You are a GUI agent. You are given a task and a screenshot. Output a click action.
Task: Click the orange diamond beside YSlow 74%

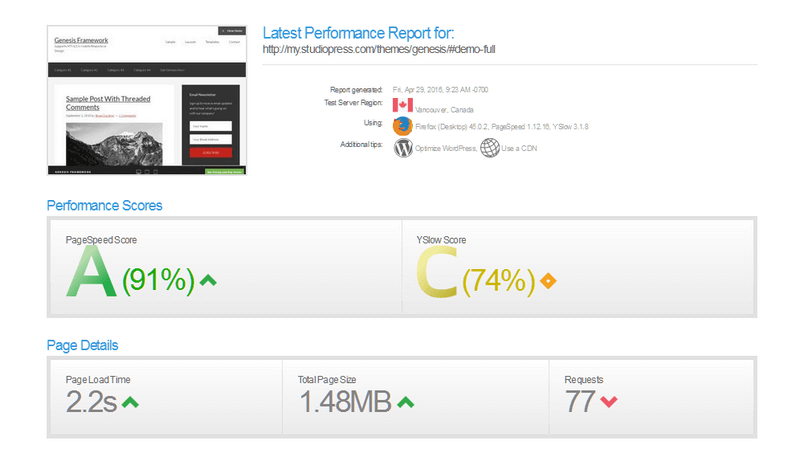point(548,281)
